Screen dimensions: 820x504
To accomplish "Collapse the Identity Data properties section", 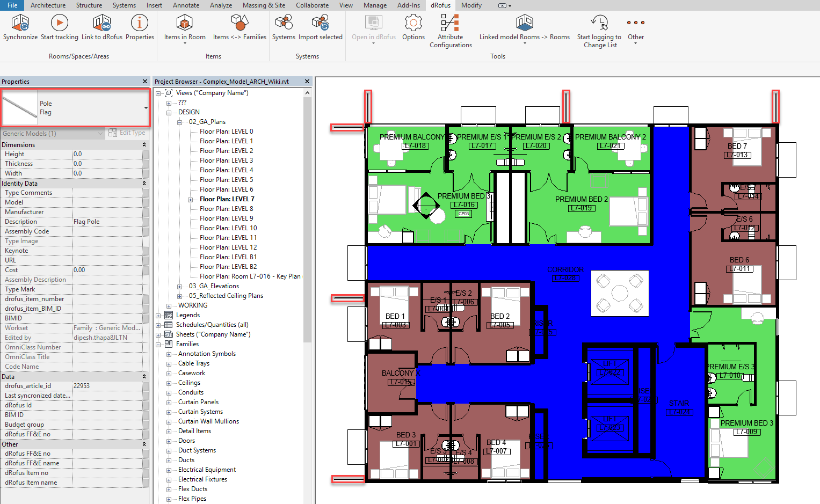I will tap(144, 184).
